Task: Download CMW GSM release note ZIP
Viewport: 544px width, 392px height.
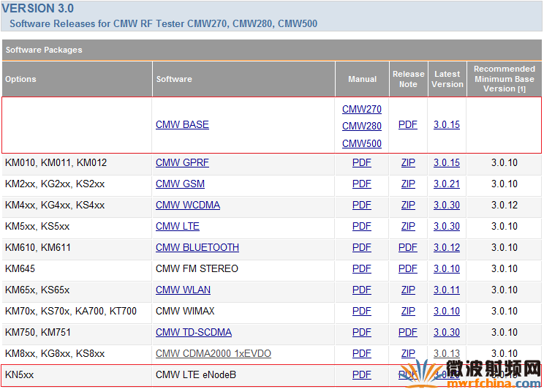Action: [408, 184]
